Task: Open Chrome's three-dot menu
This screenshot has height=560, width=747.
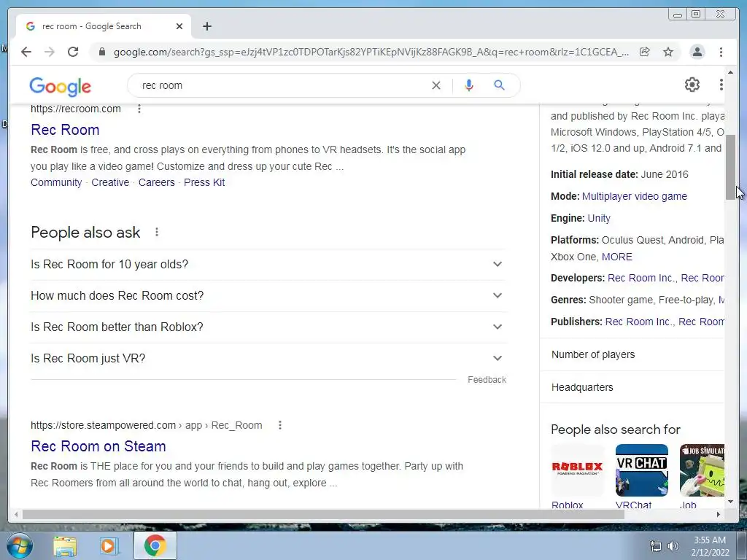Action: tap(721, 52)
